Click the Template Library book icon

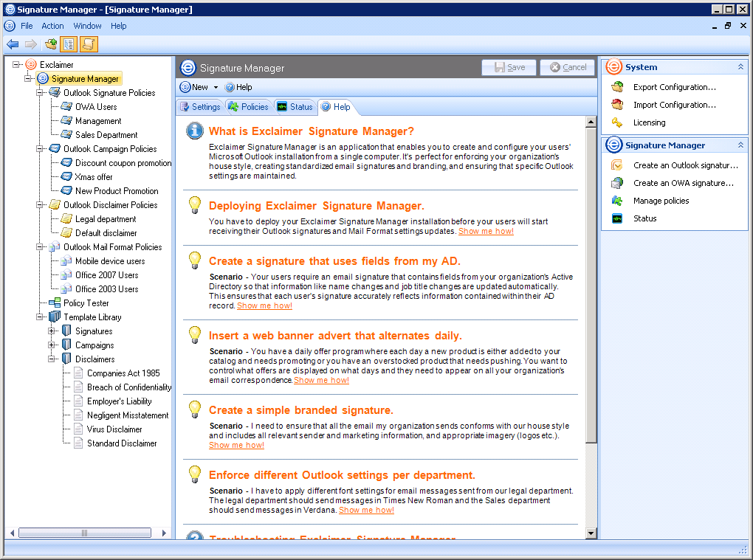(x=55, y=317)
